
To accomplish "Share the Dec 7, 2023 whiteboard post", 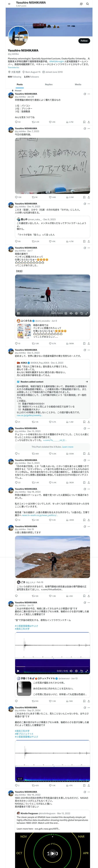I will (x=89, y=197).
